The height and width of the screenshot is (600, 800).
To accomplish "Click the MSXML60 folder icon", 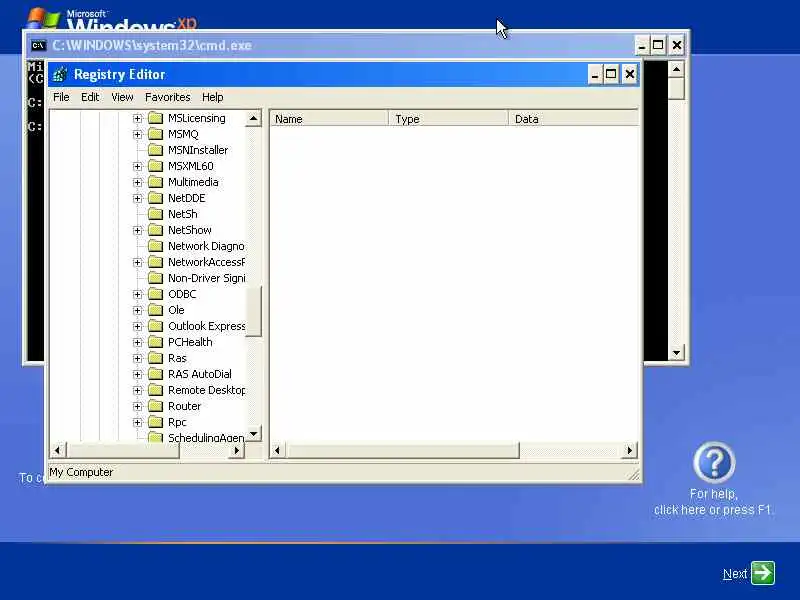I will click(155, 166).
